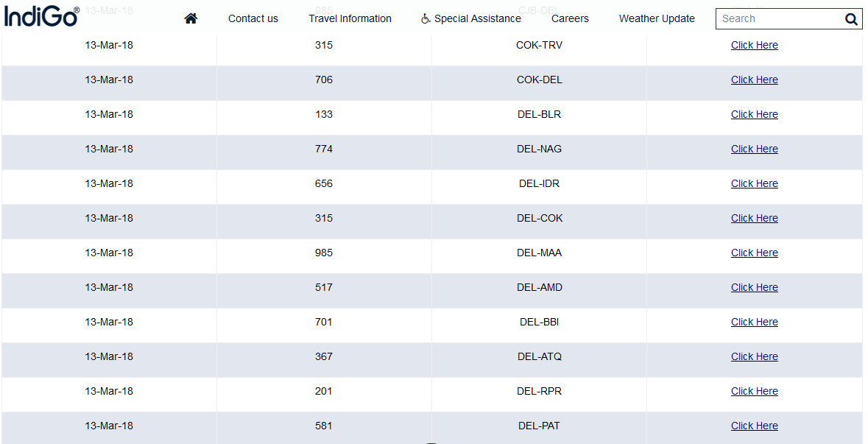This screenshot has width=868, height=444.
Task: Open the Careers page
Action: click(570, 18)
